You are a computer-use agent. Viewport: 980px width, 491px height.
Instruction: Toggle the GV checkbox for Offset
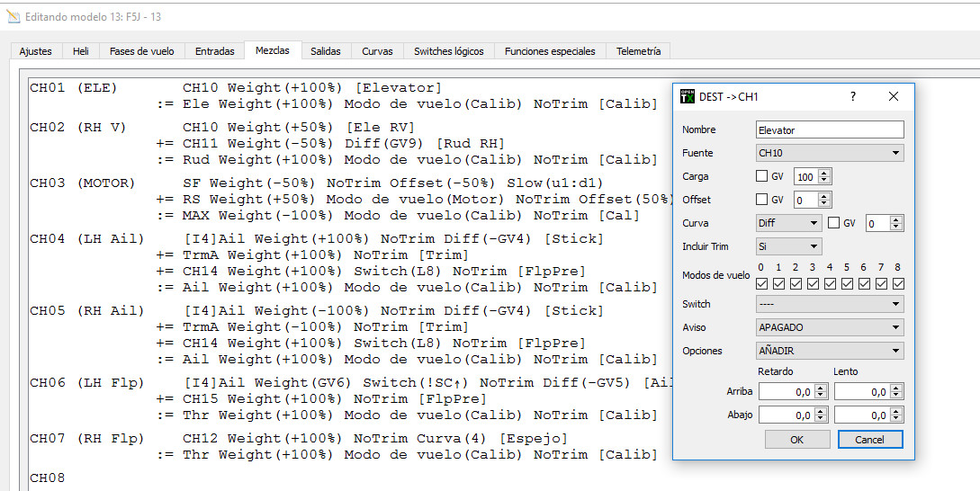click(762, 200)
